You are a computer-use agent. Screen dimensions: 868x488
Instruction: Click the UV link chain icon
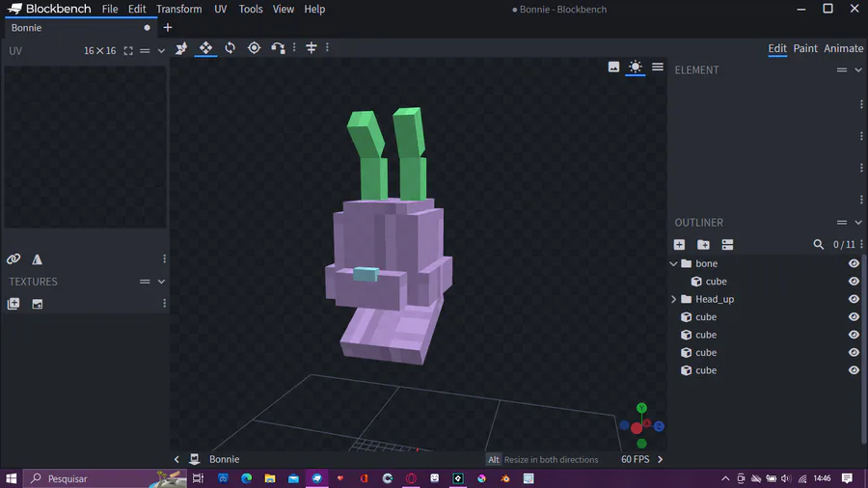(x=14, y=258)
